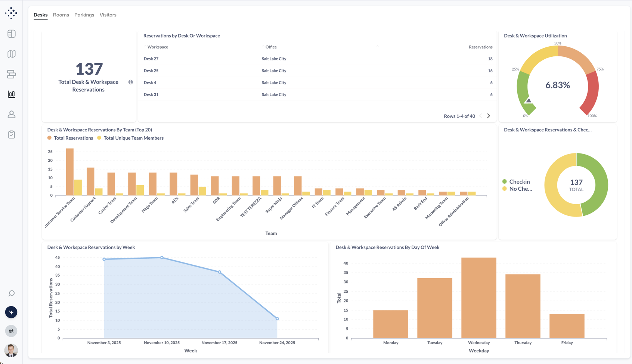Sort the Workspace column using its chevron
This screenshot has width=632, height=364.
tap(145, 46)
